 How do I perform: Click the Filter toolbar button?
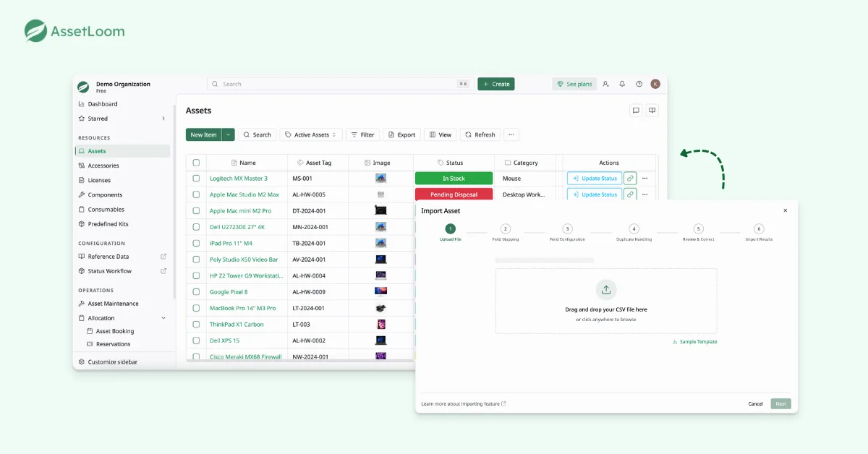[362, 134]
